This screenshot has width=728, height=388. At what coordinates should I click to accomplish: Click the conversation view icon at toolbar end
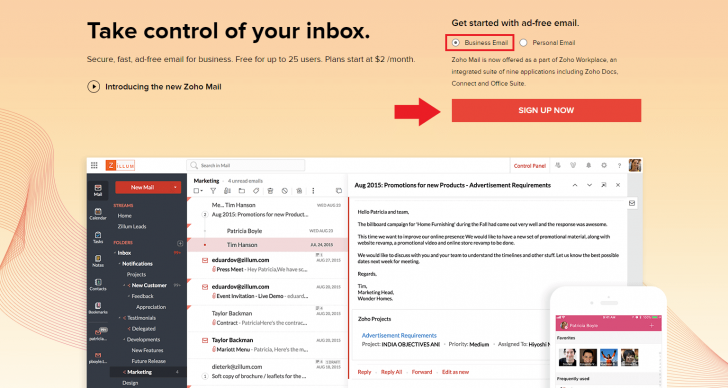[x=338, y=191]
